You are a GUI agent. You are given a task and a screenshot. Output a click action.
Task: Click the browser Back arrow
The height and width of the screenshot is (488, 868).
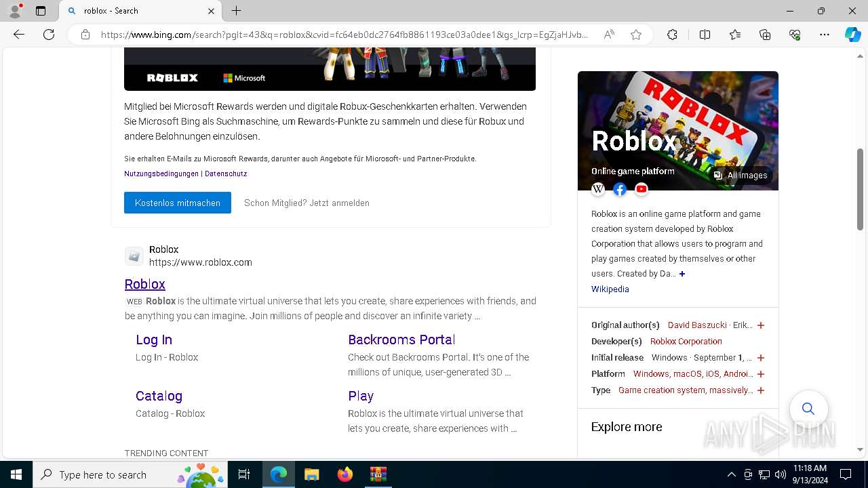tap(19, 35)
